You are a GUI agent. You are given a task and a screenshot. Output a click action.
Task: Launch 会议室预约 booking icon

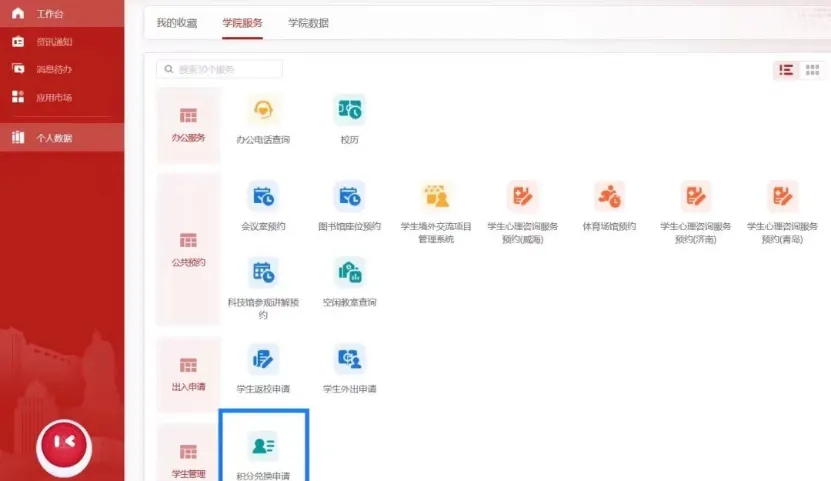(263, 197)
